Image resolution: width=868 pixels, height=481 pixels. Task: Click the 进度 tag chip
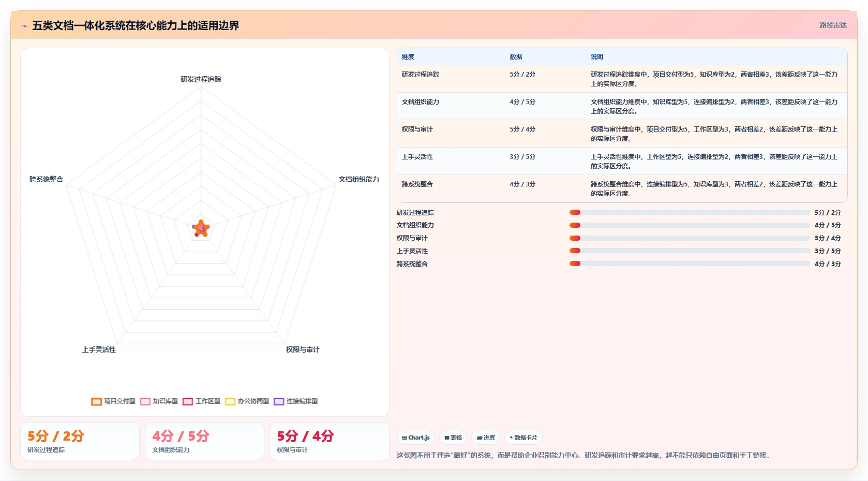(x=486, y=438)
